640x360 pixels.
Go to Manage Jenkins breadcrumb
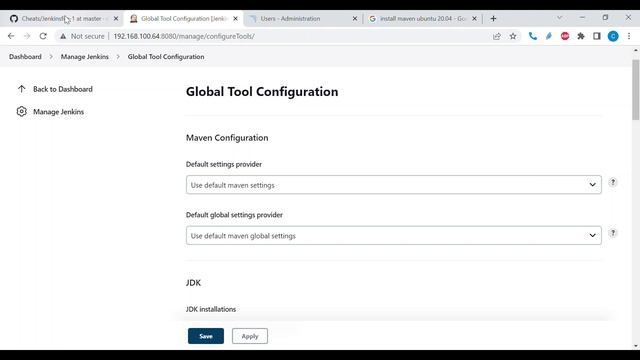pyautogui.click(x=84, y=57)
